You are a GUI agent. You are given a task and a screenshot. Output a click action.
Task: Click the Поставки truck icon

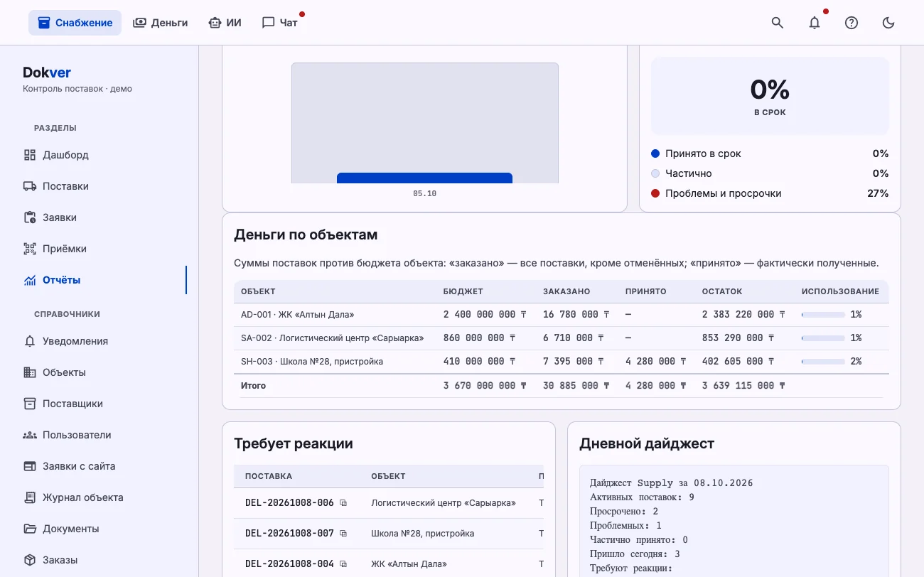coord(29,186)
